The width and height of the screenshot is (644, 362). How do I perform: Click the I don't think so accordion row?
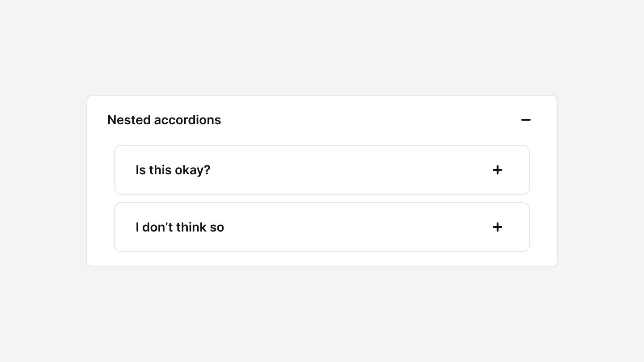pyautogui.click(x=322, y=227)
